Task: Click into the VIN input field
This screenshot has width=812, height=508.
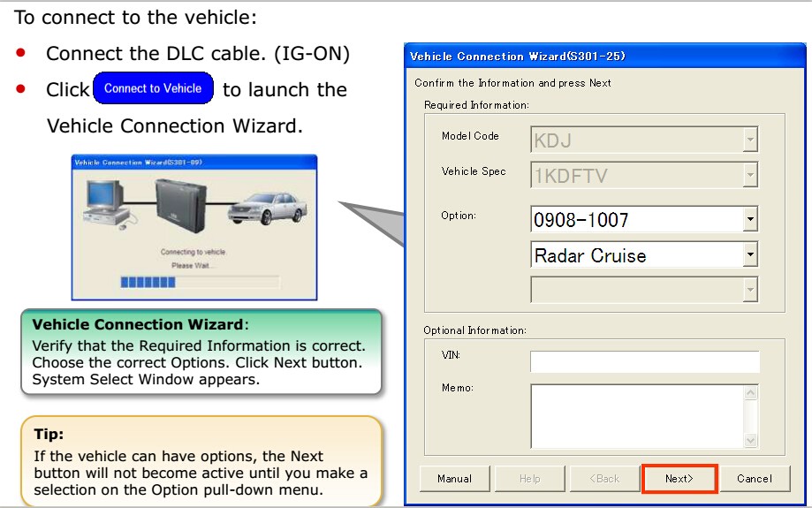Action: coord(644,362)
